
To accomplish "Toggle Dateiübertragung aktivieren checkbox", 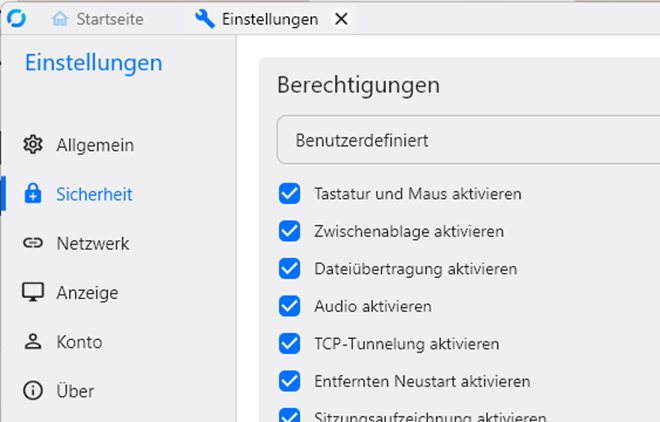I will 290,269.
